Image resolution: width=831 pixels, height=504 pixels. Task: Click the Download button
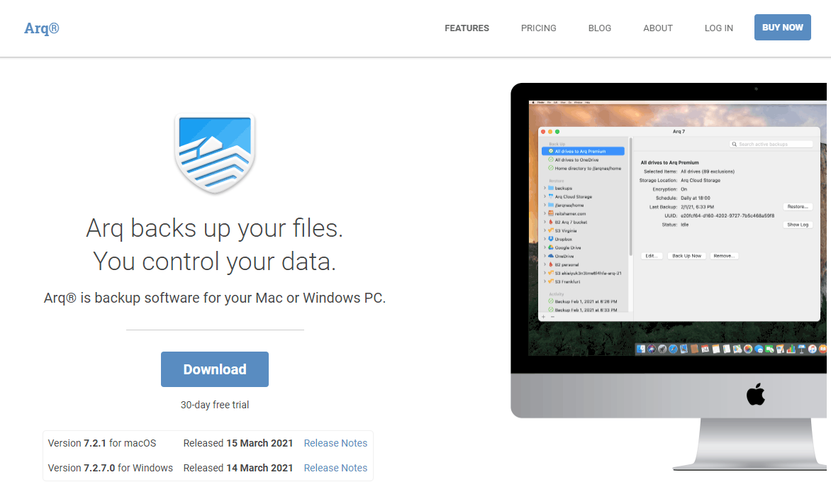tap(214, 369)
